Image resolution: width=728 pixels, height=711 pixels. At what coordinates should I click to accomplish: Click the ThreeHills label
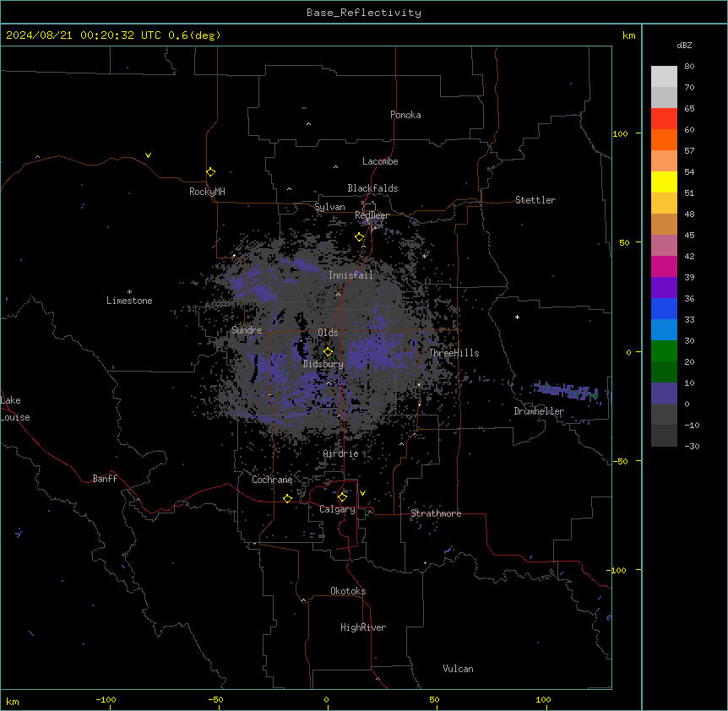454,353
